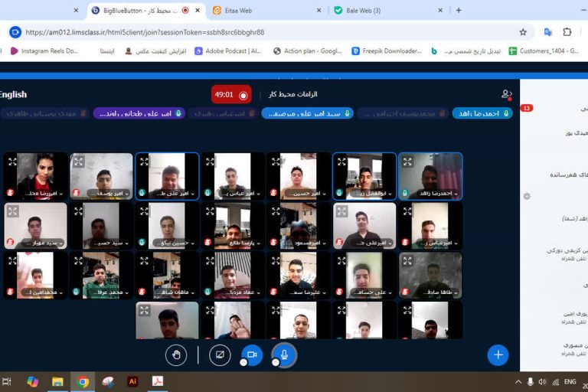
Task: Open افزایش کیفیت عکس bookmark
Action: click(155, 51)
